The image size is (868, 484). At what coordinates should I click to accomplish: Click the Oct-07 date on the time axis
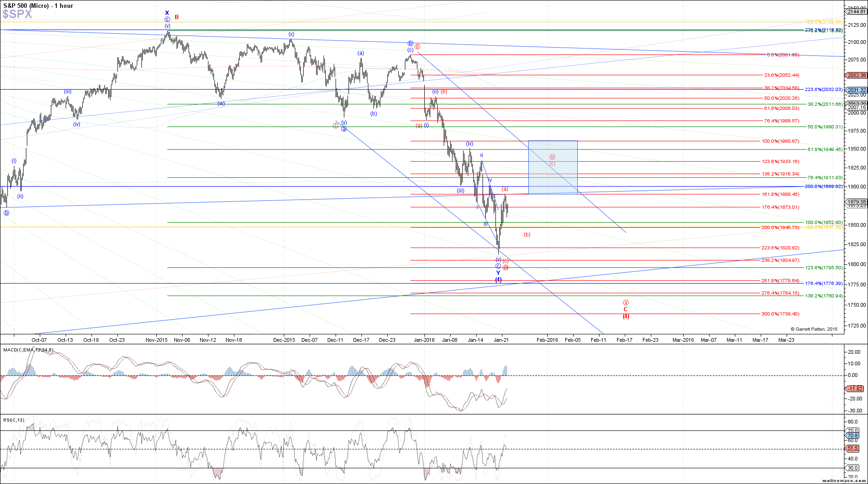[x=39, y=340]
